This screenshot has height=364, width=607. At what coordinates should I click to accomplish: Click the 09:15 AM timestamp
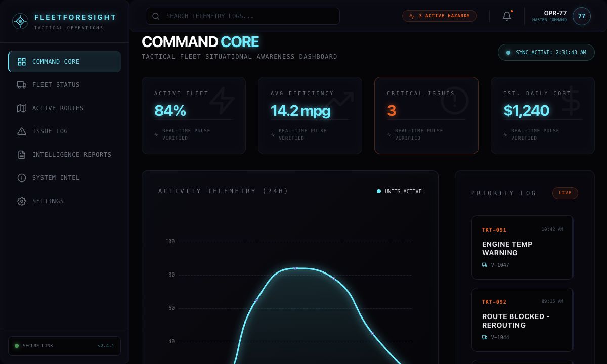(552, 301)
